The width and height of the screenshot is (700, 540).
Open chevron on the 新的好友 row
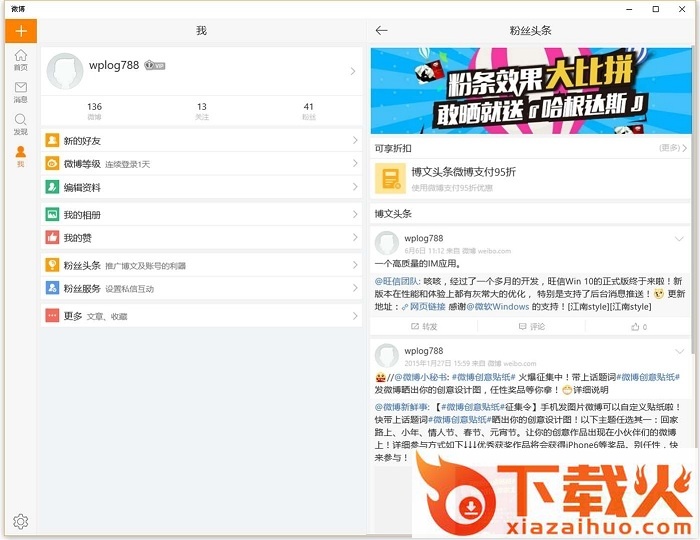point(355,141)
